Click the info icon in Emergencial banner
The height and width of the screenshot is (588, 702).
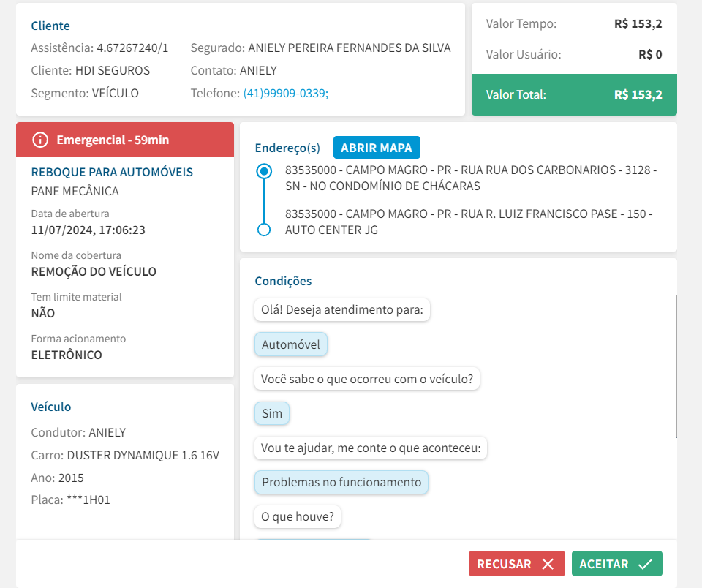pyautogui.click(x=40, y=140)
